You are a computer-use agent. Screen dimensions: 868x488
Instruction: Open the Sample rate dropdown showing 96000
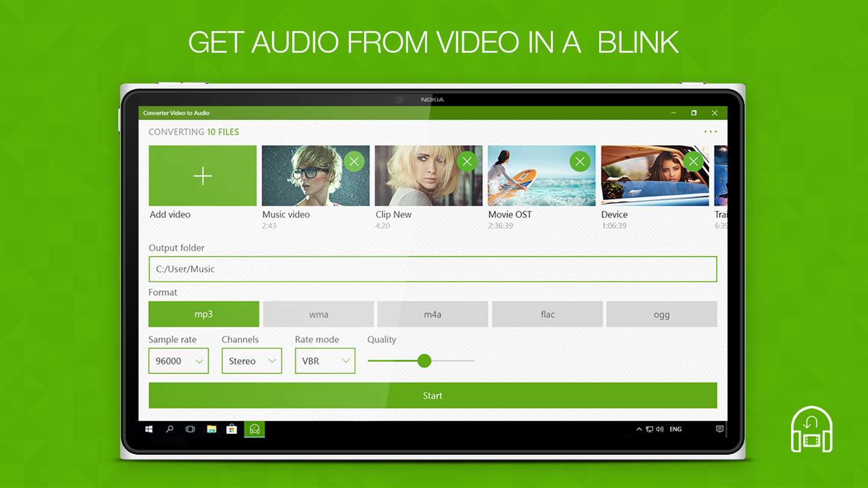[178, 361]
